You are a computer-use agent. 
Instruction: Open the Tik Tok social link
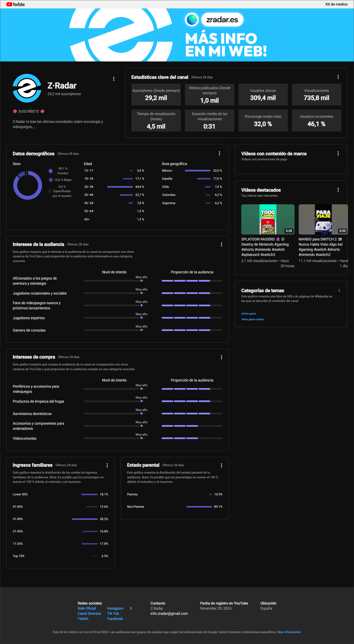113,614
